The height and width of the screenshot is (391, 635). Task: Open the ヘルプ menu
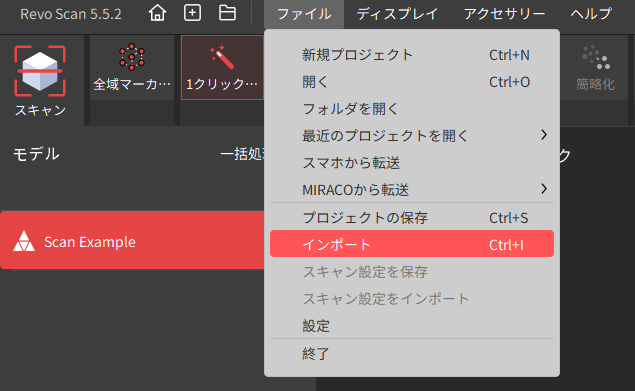click(591, 14)
